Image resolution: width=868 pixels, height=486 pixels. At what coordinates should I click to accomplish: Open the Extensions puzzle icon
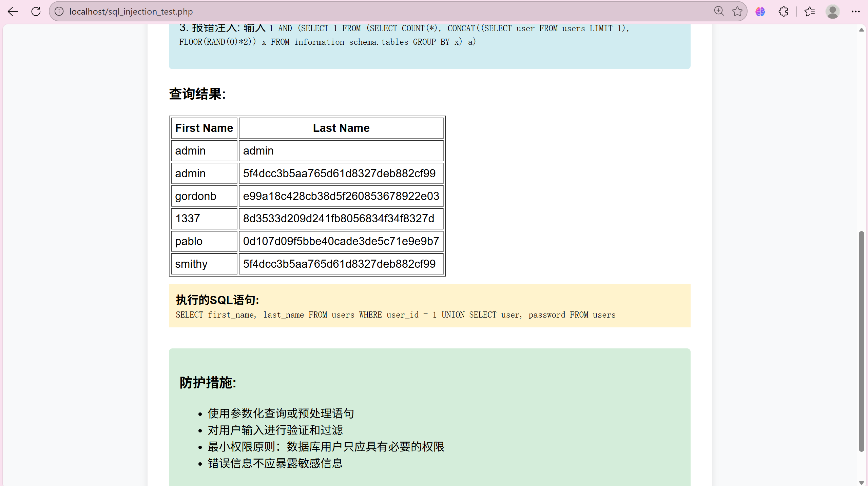[x=783, y=12]
